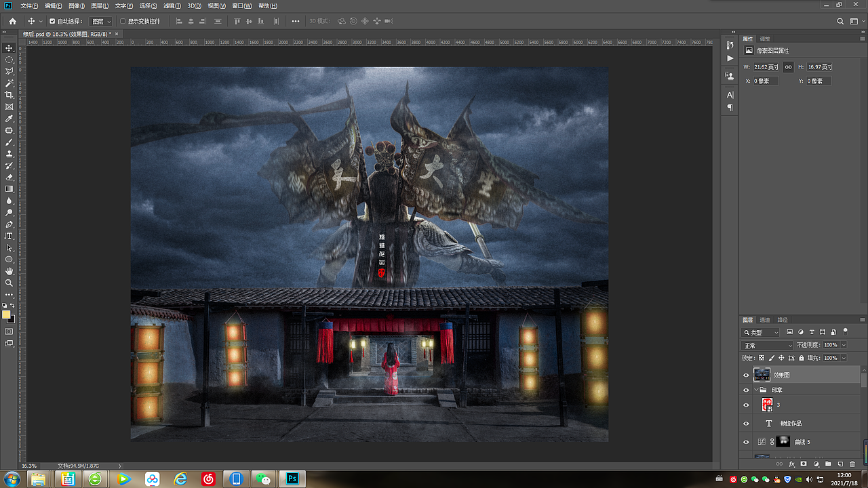Switch to the 通道 tab

[764, 320]
